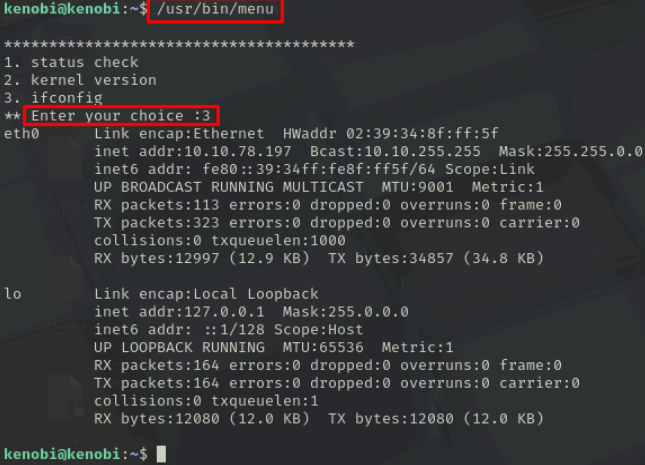This screenshot has width=645, height=465.
Task: Click the blinking cursor at bottom prompt
Action: click(162, 454)
